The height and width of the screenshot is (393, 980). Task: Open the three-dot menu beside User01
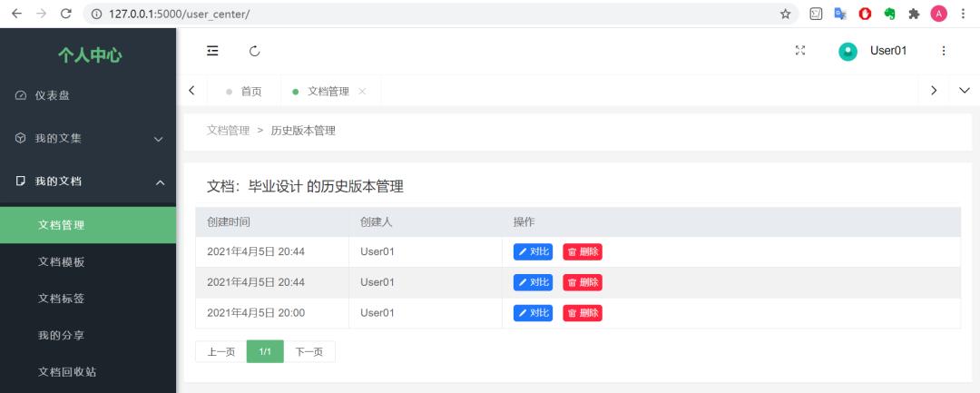click(x=944, y=51)
